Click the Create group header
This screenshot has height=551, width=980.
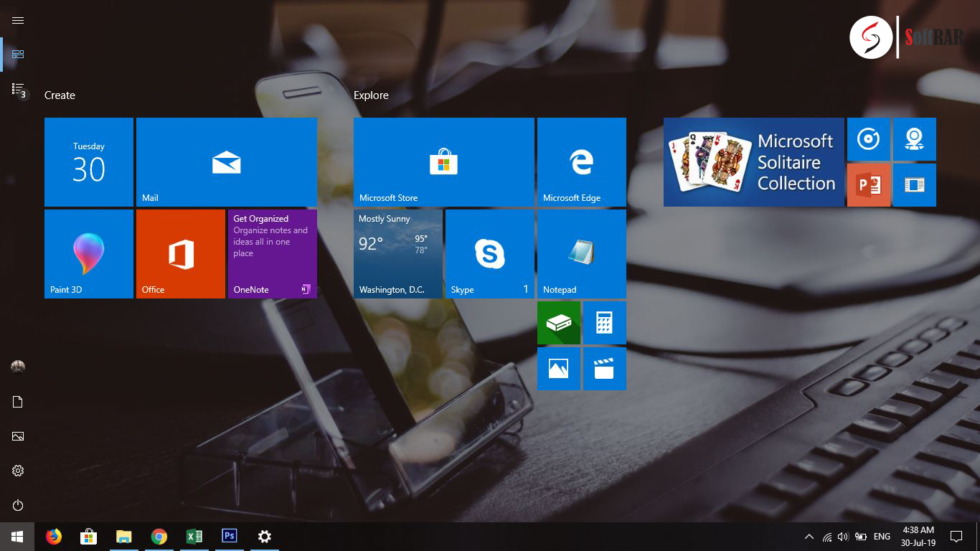click(x=60, y=95)
